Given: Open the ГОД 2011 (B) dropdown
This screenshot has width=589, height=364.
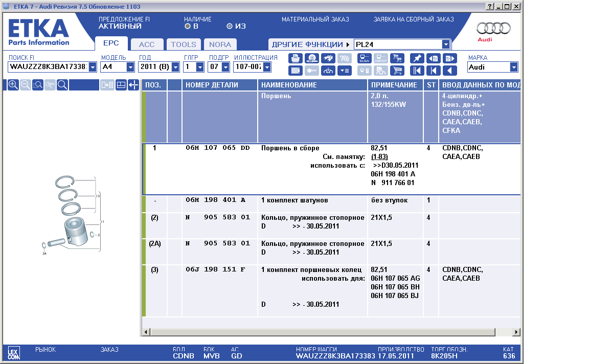Looking at the screenshot, I should coord(175,67).
